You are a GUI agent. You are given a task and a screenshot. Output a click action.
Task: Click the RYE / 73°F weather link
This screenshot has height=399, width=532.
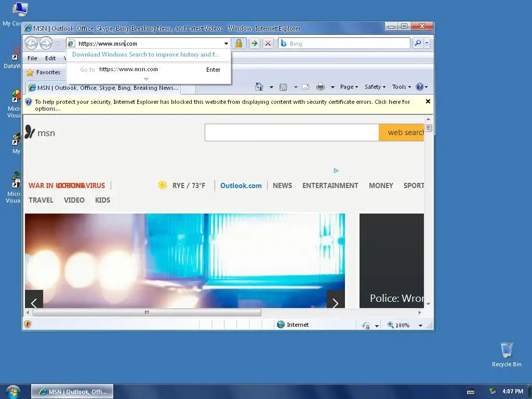tap(189, 185)
